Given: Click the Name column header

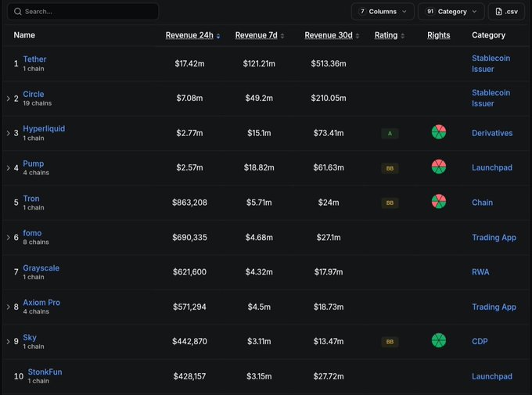Looking at the screenshot, I should click(x=24, y=35).
